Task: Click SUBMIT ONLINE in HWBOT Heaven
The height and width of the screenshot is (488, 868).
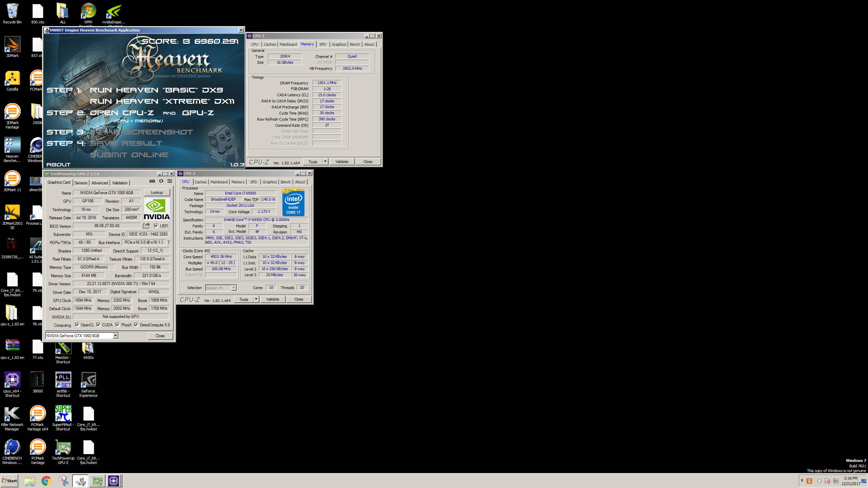Action: pos(129,155)
